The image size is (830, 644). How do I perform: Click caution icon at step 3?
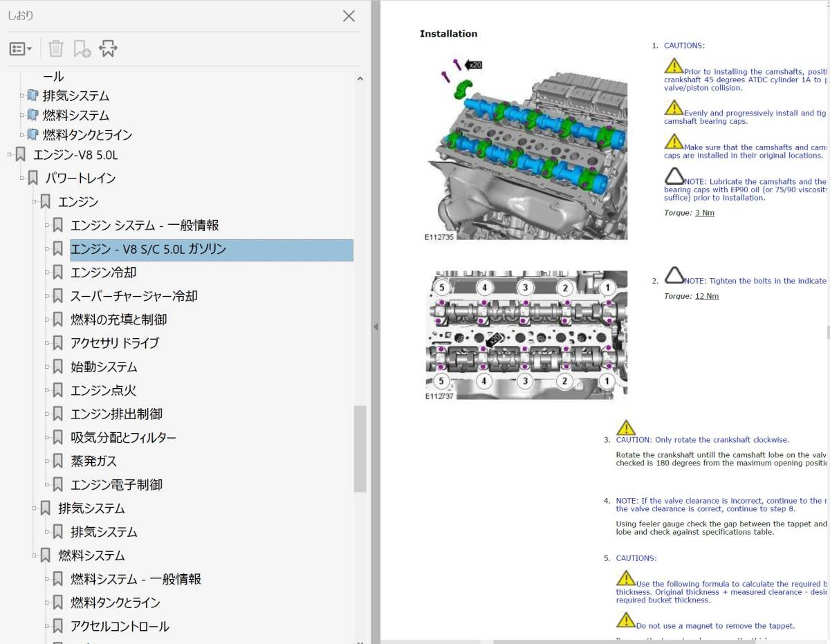click(625, 427)
